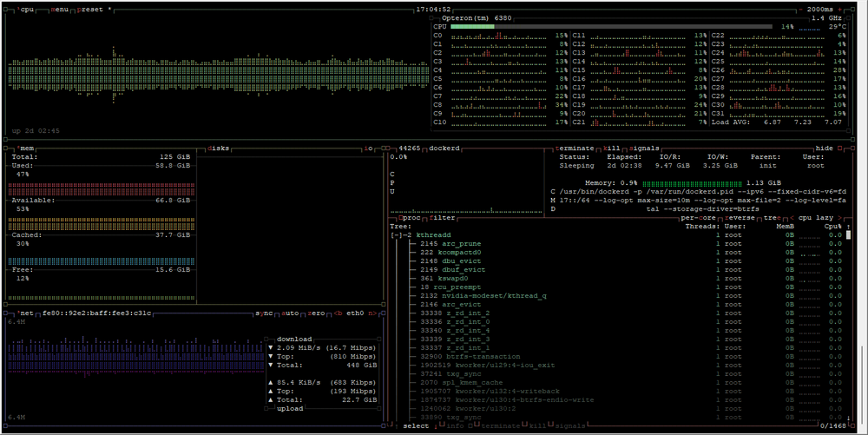Switch to next network interface with n
Screen dimensions: 868x435
[372, 313]
